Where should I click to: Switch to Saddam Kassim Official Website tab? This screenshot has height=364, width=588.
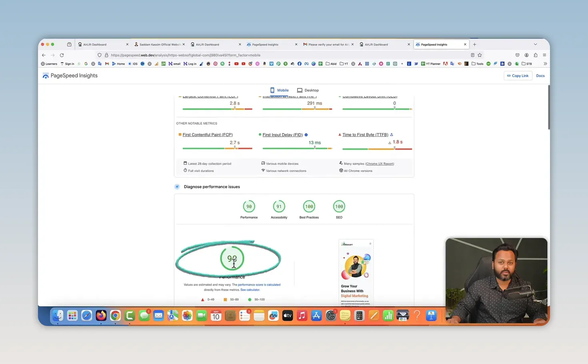click(160, 44)
